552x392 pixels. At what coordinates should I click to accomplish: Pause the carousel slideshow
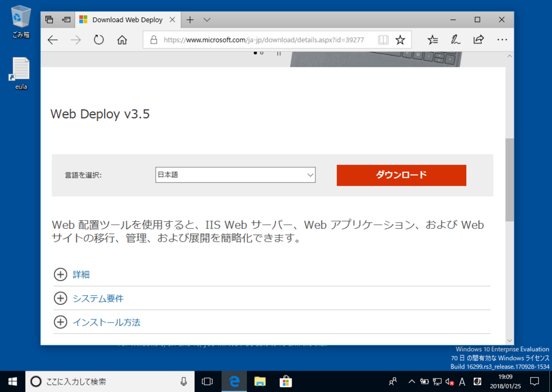279,53
